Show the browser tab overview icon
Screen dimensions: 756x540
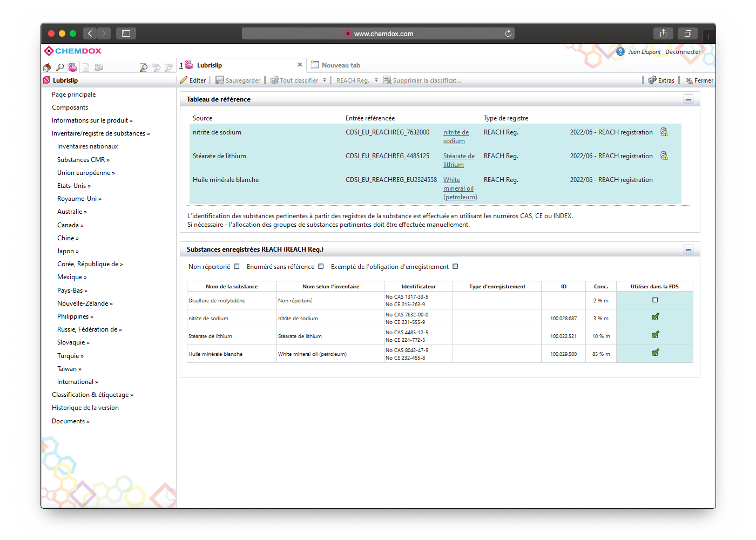click(688, 33)
